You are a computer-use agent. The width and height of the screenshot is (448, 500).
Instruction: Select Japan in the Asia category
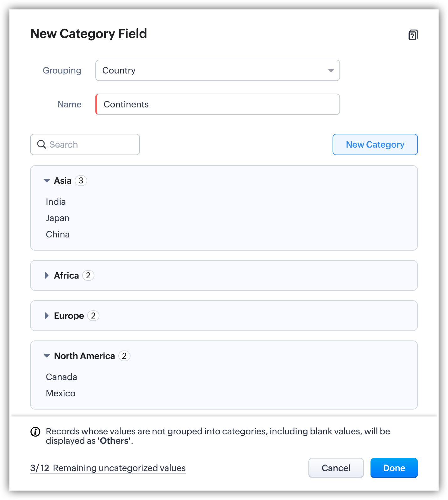point(58,218)
